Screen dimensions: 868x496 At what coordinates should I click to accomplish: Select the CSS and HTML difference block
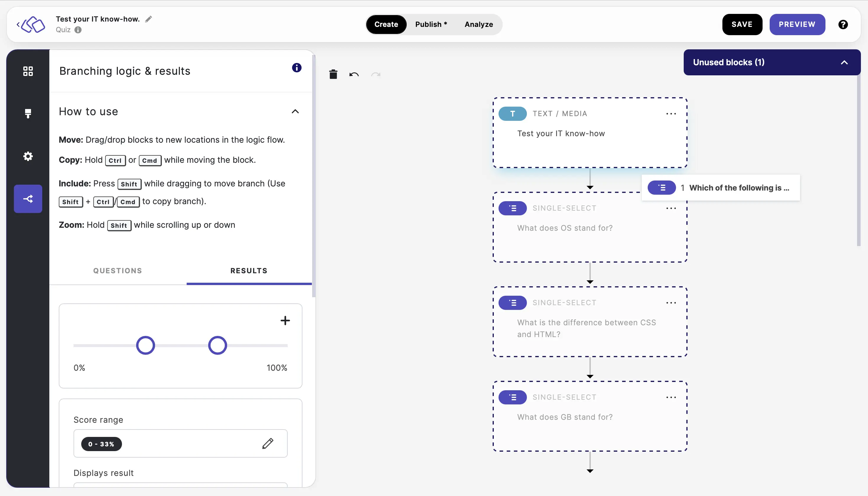click(590, 322)
